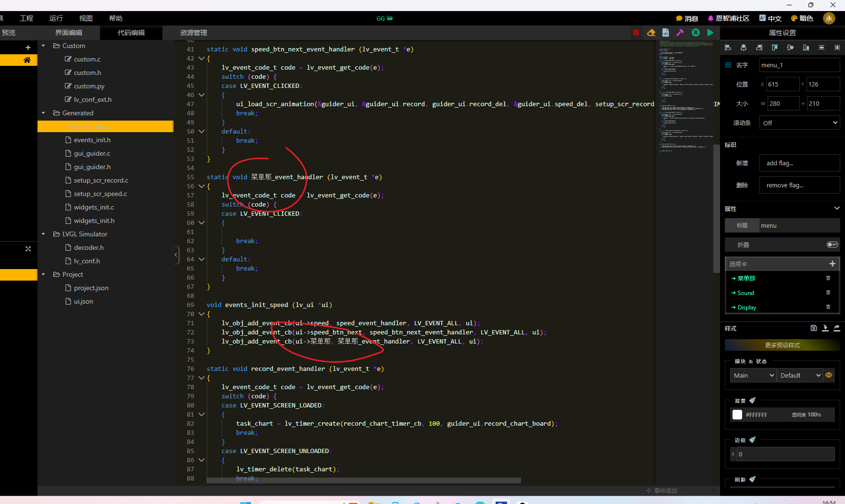Delete the Sound tab with its trash icon
This screenshot has width=845, height=504.
[x=828, y=293]
